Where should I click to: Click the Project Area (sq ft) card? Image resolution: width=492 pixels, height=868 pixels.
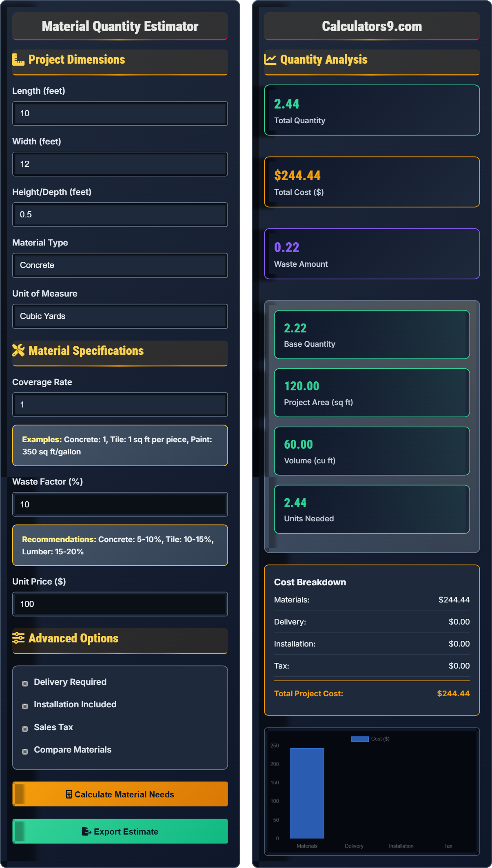pos(372,393)
